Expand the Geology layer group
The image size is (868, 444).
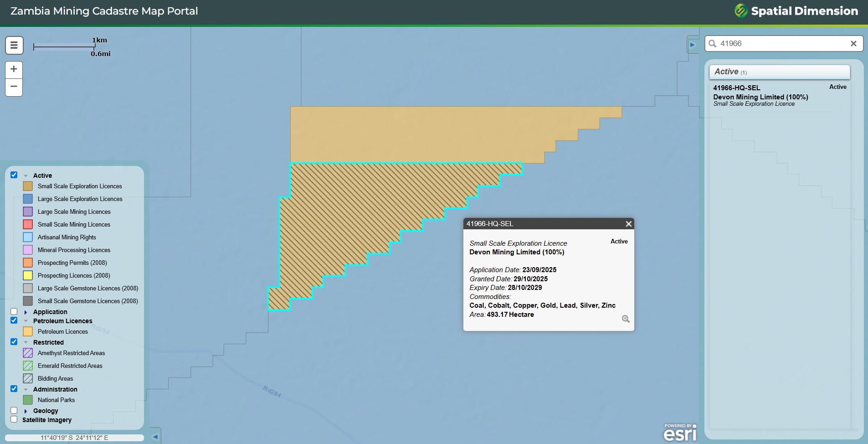(26, 411)
